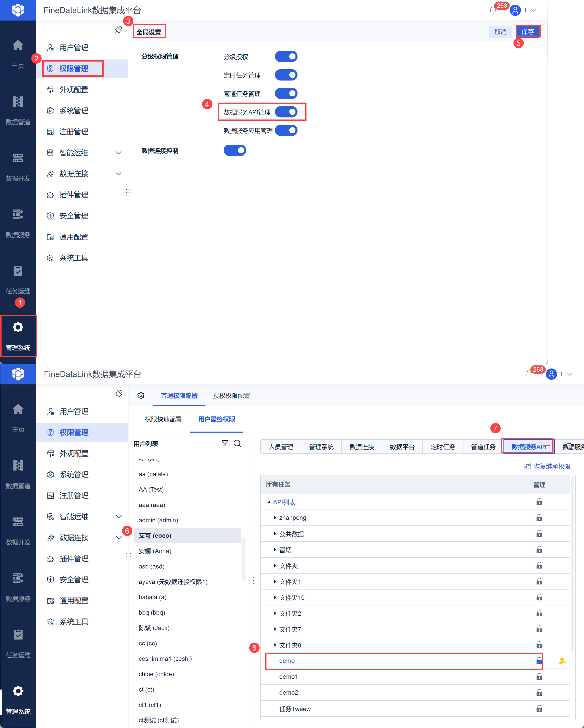
Task: Click the 取消 button
Action: pyautogui.click(x=501, y=32)
